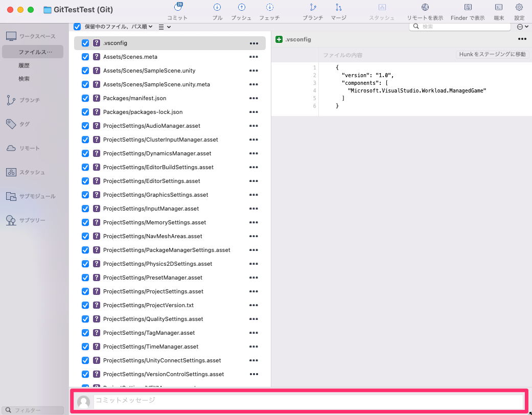Viewport: 532px width, 415px height.
Task: Click the user avatar next to commit message
Action: click(x=83, y=402)
